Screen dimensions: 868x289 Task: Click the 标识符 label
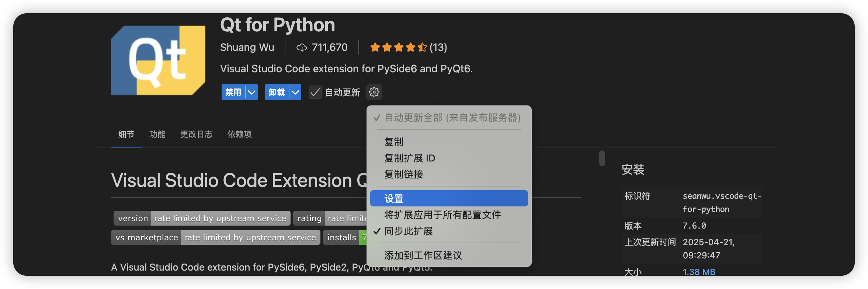(637, 196)
